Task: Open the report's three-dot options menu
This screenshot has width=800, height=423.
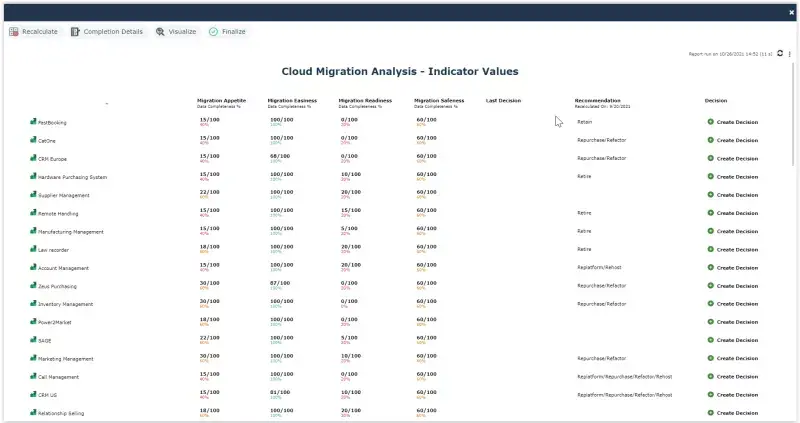Action: tap(790, 54)
